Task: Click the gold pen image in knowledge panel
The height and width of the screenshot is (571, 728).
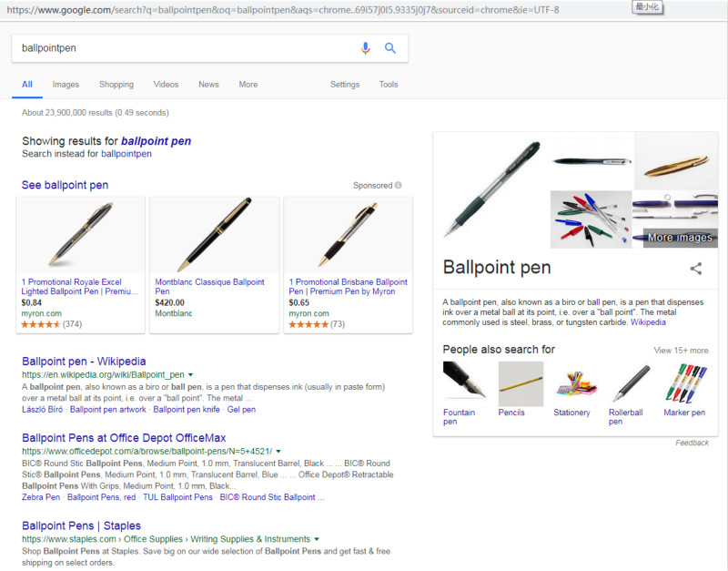Action: (x=676, y=161)
